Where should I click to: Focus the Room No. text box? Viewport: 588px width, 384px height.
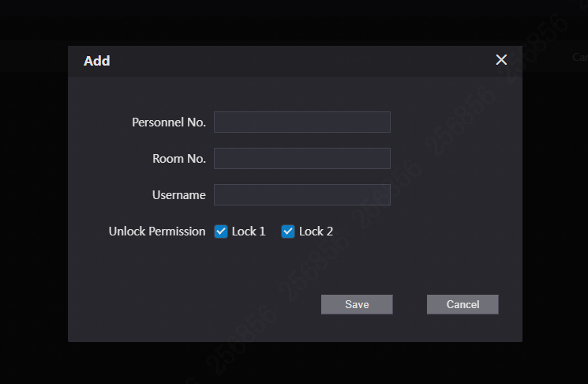301,158
